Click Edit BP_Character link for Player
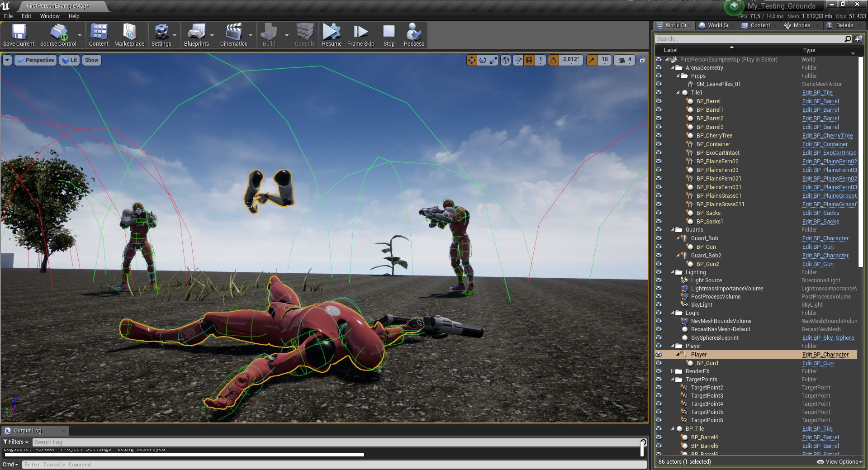The image size is (868, 470). click(825, 355)
